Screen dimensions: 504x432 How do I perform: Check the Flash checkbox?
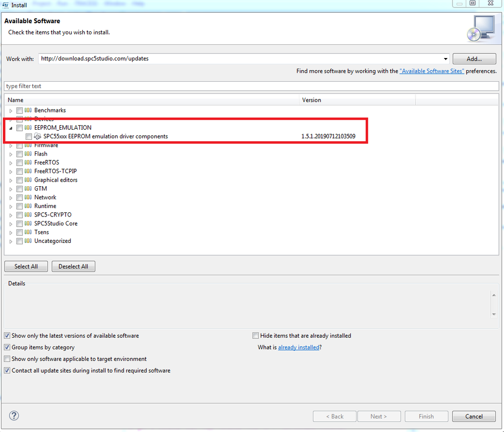point(20,154)
